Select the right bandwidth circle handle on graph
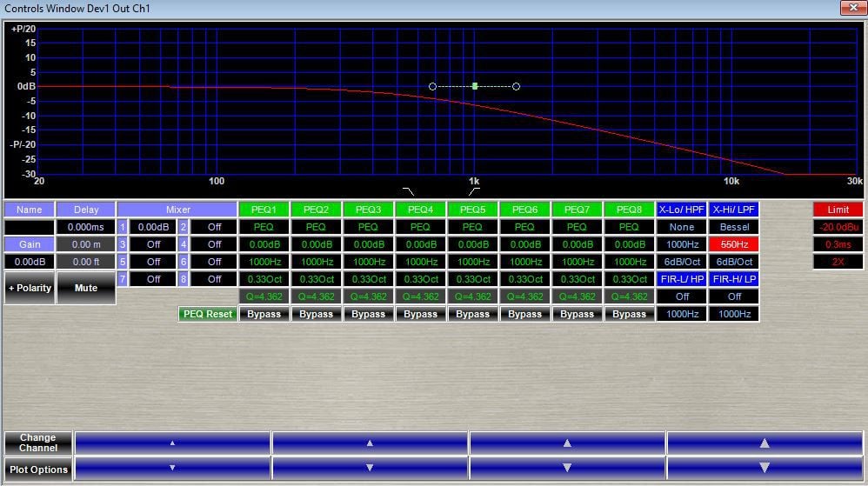This screenshot has height=486, width=868. point(516,86)
